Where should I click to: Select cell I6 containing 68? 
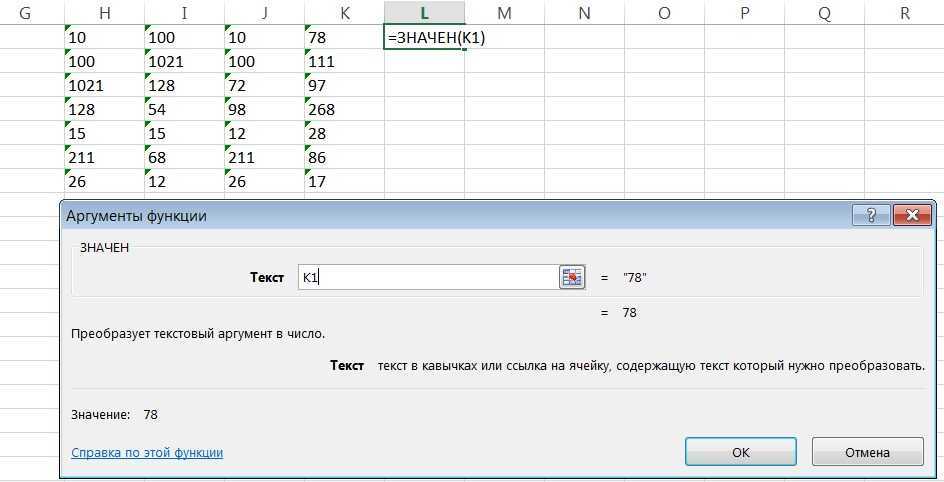184,158
